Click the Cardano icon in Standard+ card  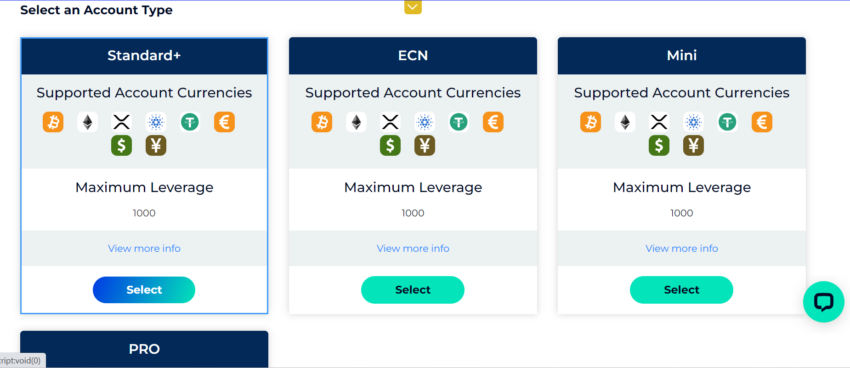click(156, 122)
